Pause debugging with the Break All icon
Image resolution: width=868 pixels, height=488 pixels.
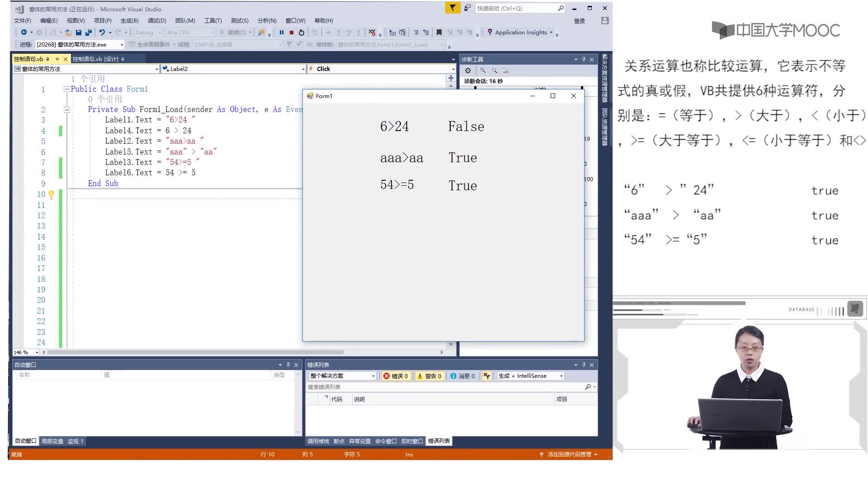(282, 33)
